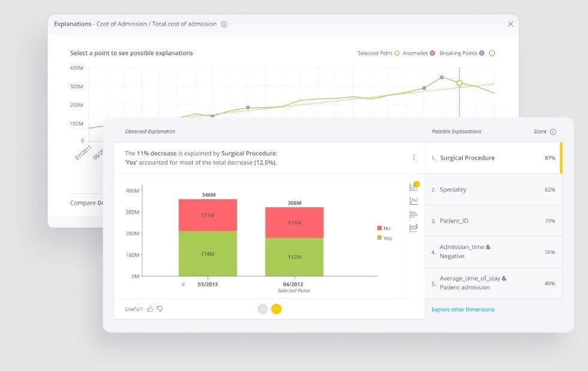Go to previous explanation with grey arrow
588x371 pixels.
point(263,309)
